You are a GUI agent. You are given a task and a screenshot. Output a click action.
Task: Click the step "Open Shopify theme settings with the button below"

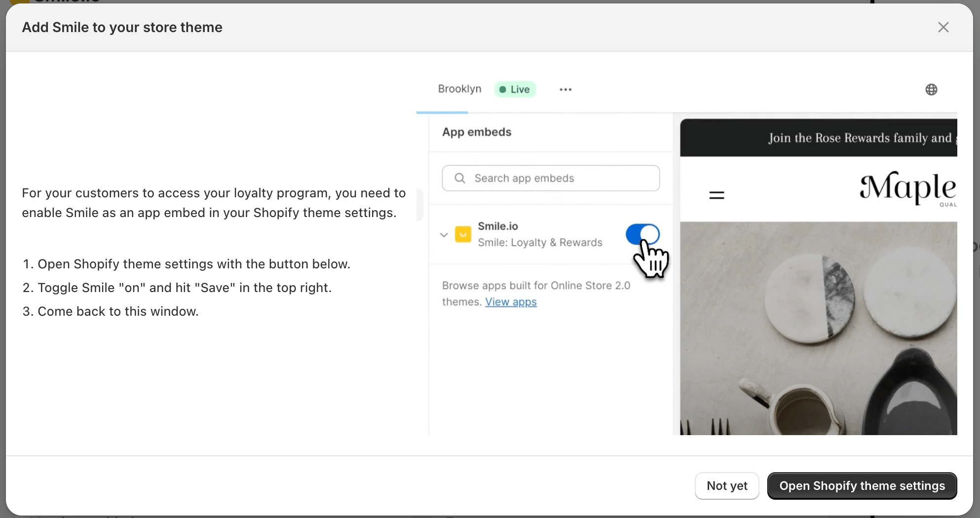(194, 264)
